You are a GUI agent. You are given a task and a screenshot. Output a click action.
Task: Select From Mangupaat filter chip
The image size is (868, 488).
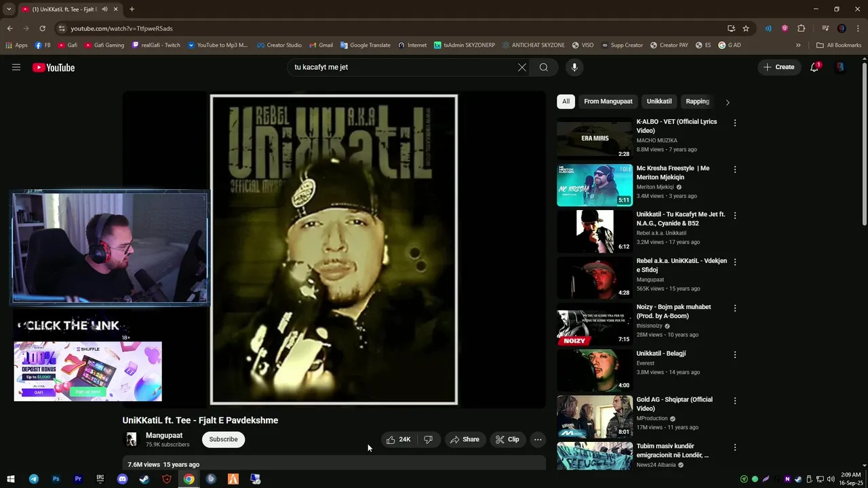(608, 102)
